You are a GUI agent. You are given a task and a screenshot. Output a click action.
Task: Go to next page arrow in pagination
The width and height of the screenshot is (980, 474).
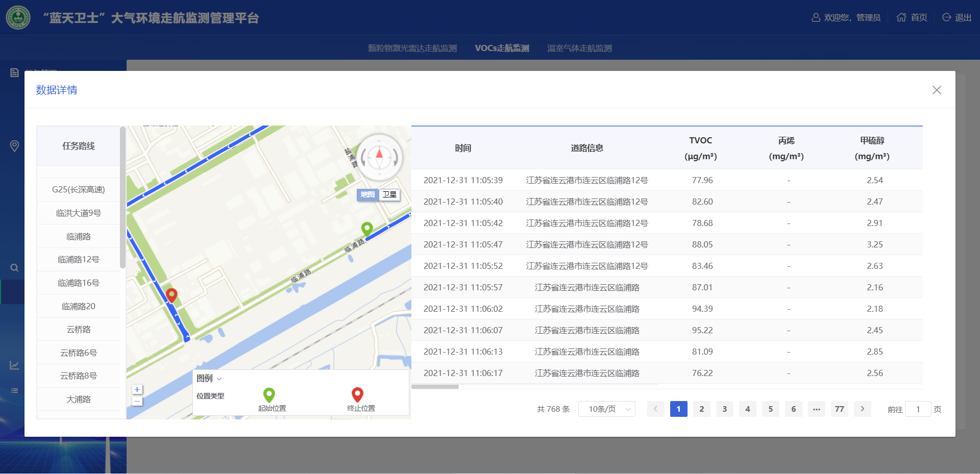pyautogui.click(x=863, y=409)
